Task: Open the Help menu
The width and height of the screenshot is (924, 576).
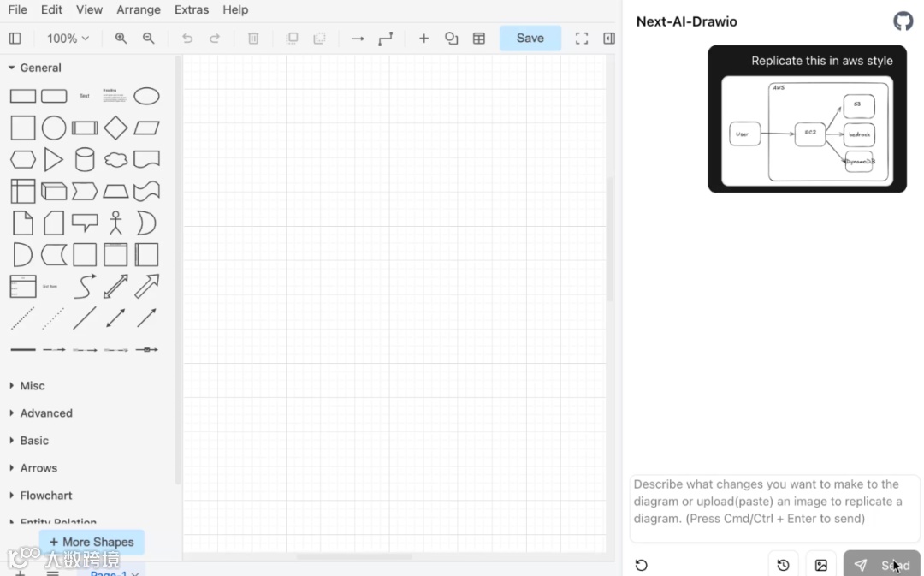Action: tap(235, 9)
